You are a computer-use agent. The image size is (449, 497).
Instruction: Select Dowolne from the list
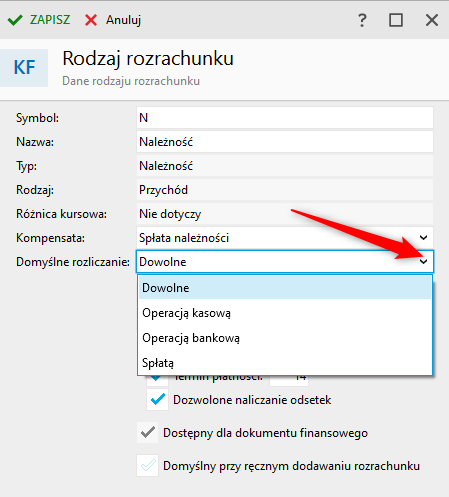coord(285,288)
